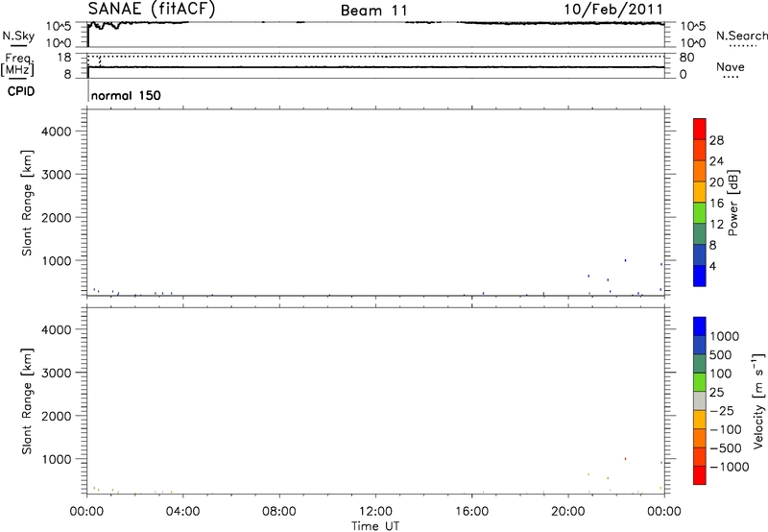Click the 80 label on Nave axis
The width and height of the screenshot is (768, 532).
point(686,58)
